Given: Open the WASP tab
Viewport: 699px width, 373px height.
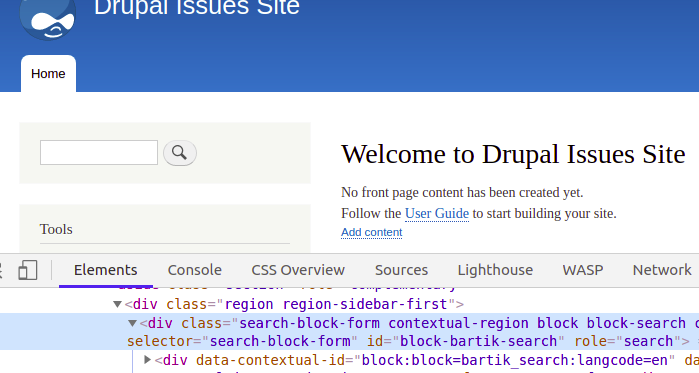Looking at the screenshot, I should click(x=583, y=270).
